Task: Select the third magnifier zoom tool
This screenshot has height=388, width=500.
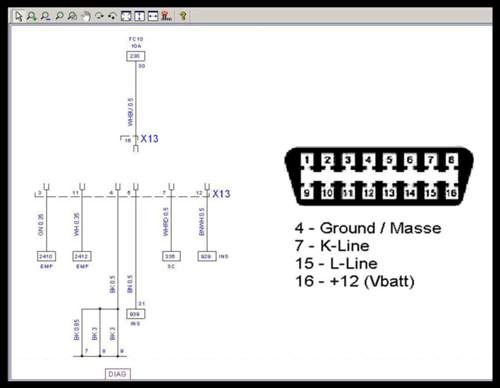Action: pyautogui.click(x=59, y=16)
